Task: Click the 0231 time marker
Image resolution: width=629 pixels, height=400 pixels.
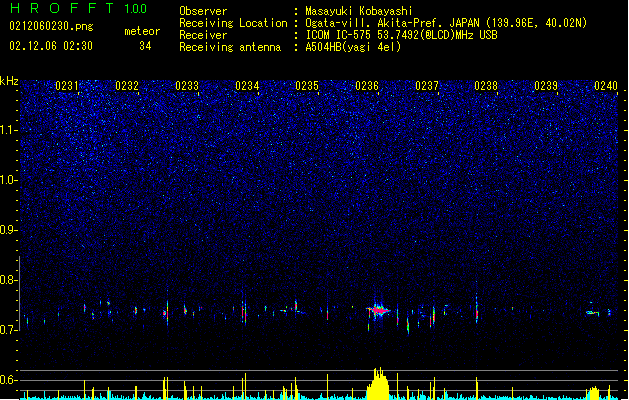Action: point(67,86)
